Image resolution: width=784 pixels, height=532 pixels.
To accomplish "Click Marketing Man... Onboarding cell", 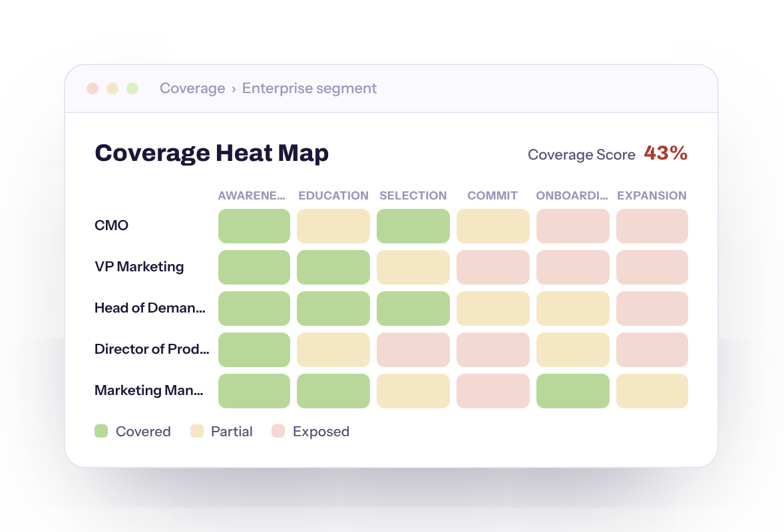I will point(573,391).
